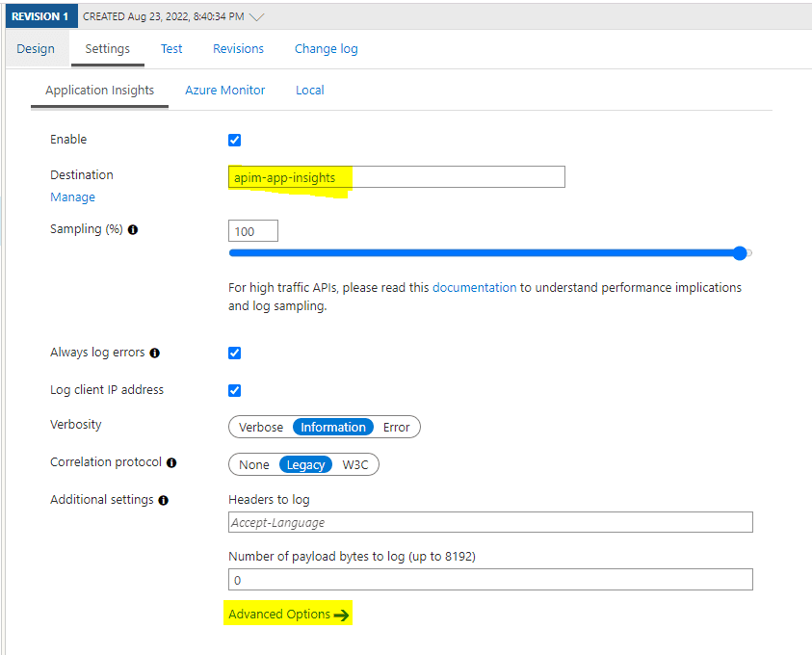This screenshot has height=655, width=812.
Task: Click the sampling percentage slider handle
Action: pyautogui.click(x=740, y=253)
